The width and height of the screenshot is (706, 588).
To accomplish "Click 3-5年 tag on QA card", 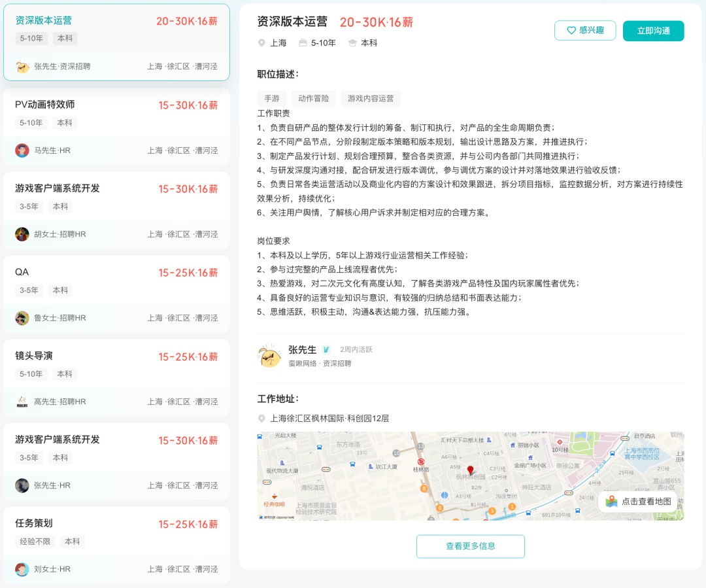I will click(x=29, y=290).
